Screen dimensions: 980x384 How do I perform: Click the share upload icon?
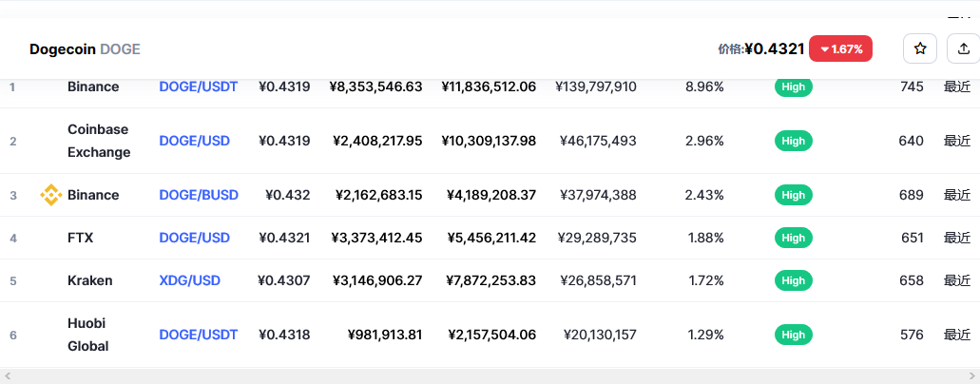tap(963, 48)
